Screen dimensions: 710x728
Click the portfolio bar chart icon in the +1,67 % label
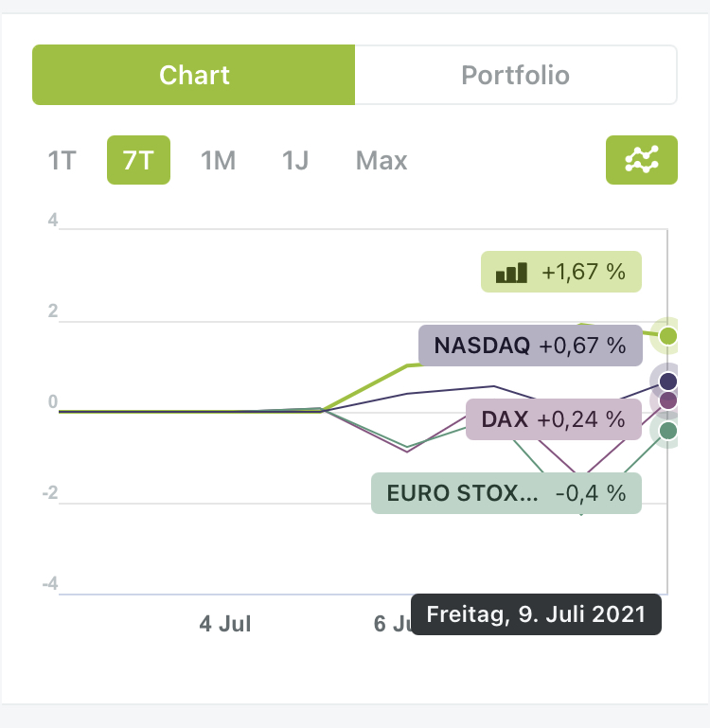coord(511,273)
